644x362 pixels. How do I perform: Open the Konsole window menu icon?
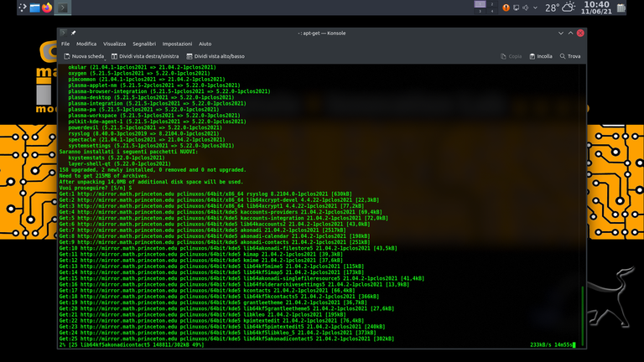pos(64,33)
